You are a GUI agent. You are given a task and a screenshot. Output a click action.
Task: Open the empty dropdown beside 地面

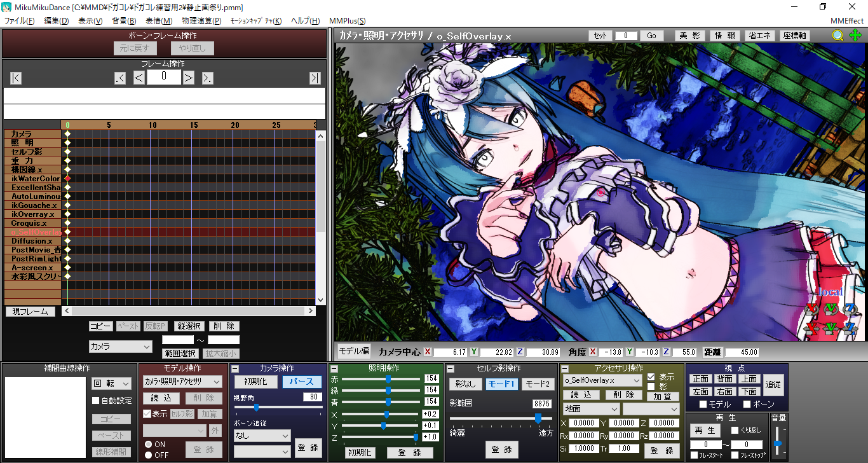coord(651,409)
